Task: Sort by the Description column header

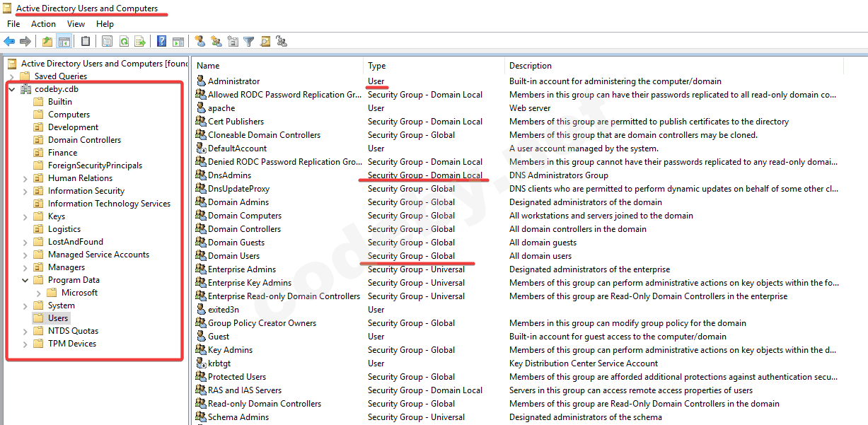Action: (x=674, y=66)
